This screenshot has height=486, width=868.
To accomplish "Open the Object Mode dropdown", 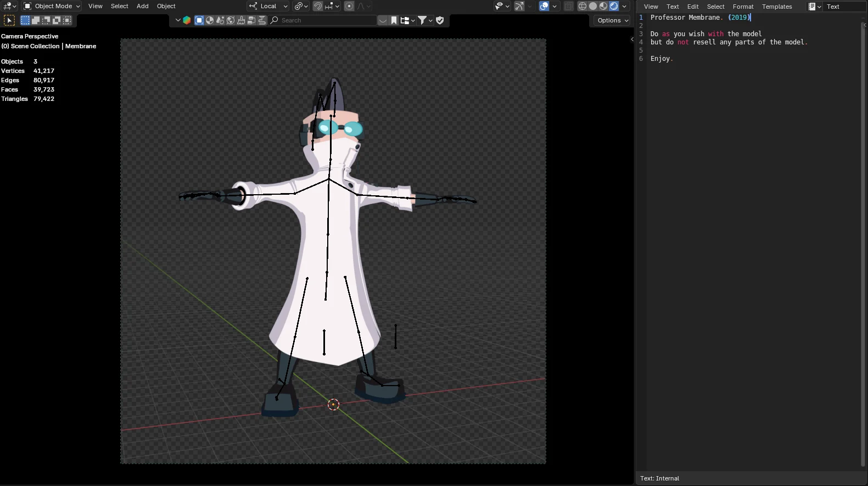I will click(x=52, y=6).
